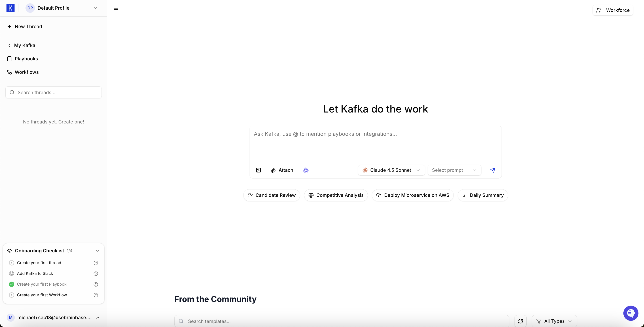Attach an image to the message

point(258,170)
